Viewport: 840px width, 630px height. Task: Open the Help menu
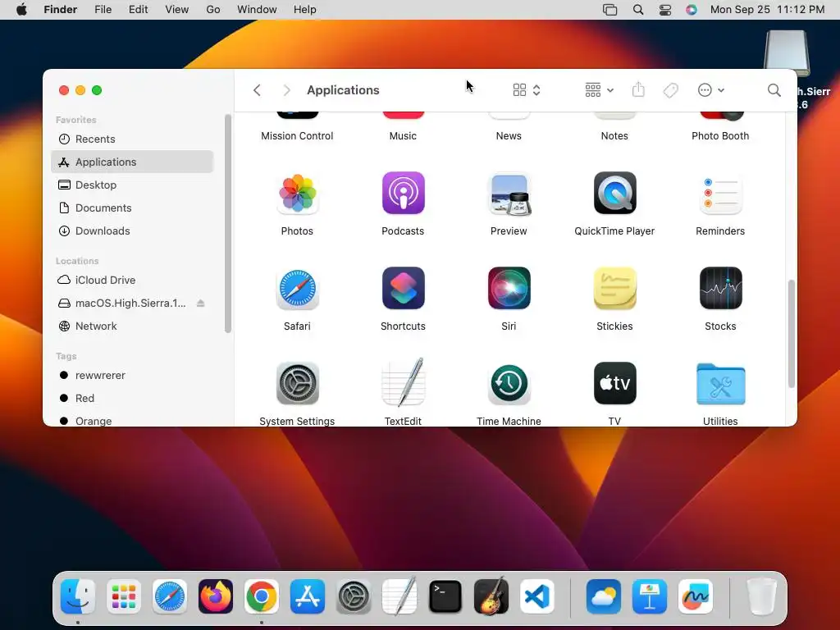click(305, 10)
